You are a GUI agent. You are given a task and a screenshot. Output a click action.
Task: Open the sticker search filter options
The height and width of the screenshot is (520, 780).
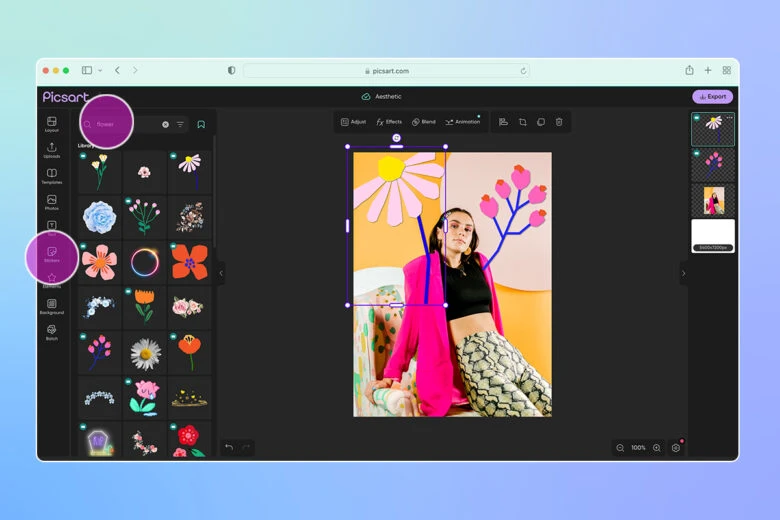pyautogui.click(x=181, y=125)
